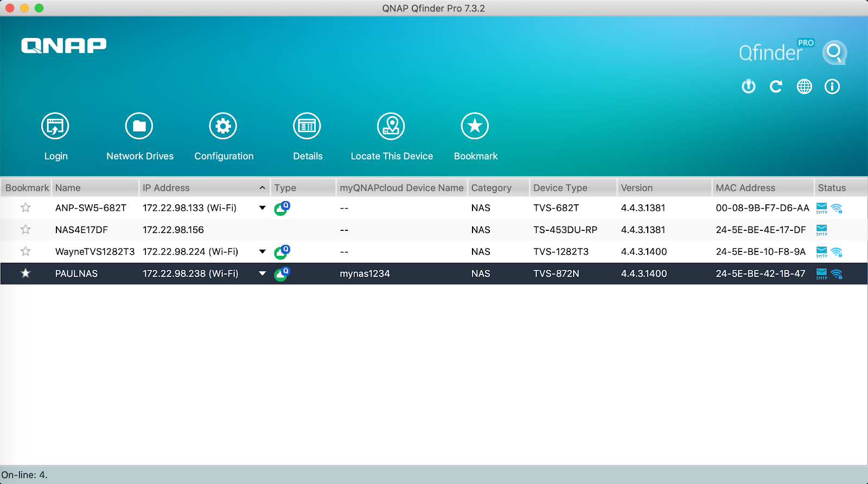Image resolution: width=868 pixels, height=484 pixels.
Task: Bookmark the ANP-SW5-682T device star
Action: (25, 208)
